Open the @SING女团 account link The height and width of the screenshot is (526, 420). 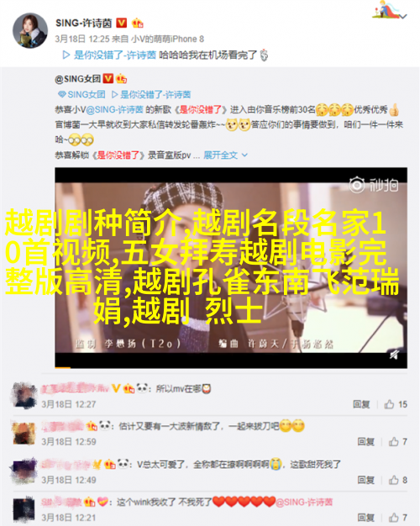coord(78,79)
